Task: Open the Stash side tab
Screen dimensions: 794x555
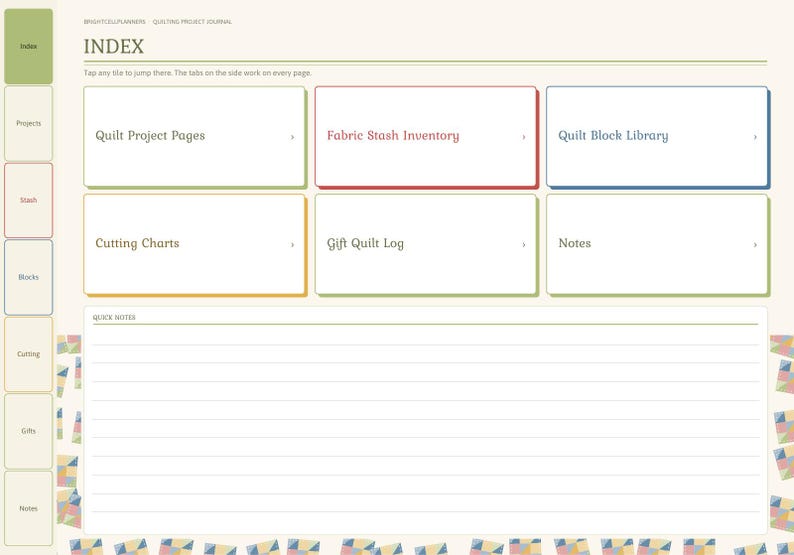Action: [x=28, y=200]
